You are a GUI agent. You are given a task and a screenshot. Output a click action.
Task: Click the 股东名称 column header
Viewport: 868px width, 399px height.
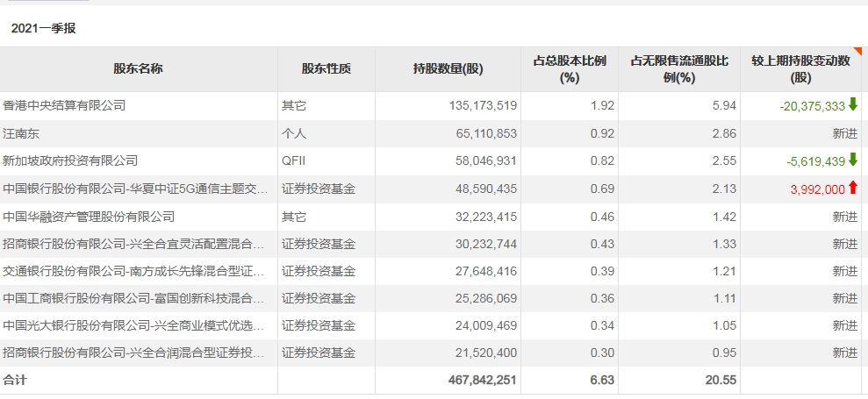tap(139, 69)
